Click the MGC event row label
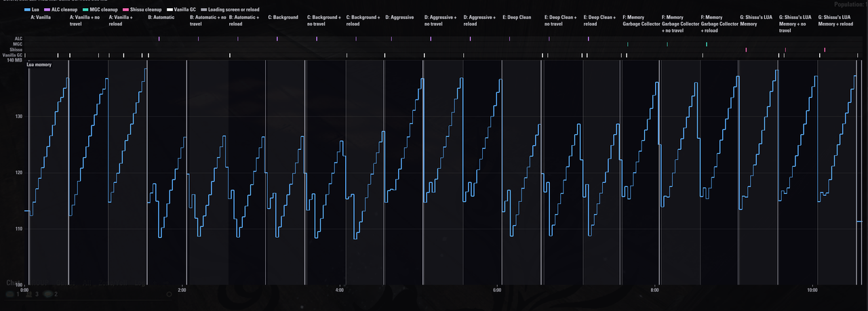This screenshot has width=868, height=311. [x=18, y=44]
